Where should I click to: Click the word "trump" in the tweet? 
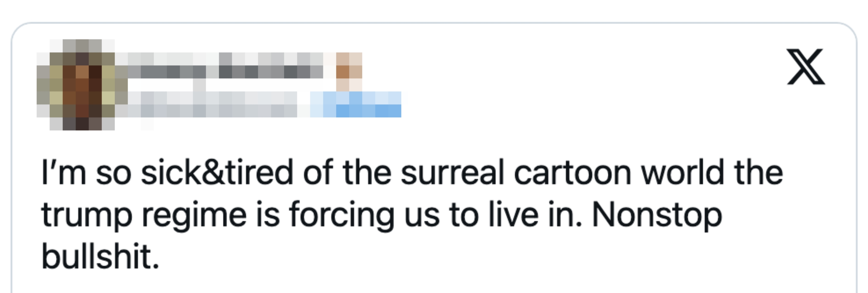pos(87,216)
